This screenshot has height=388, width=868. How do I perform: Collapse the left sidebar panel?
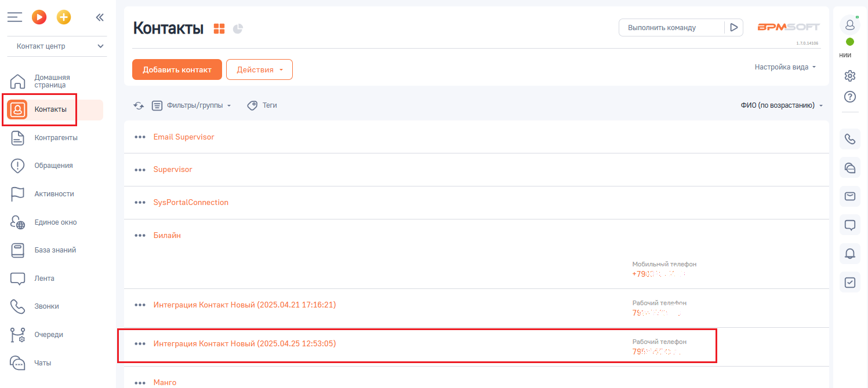pyautogui.click(x=100, y=17)
